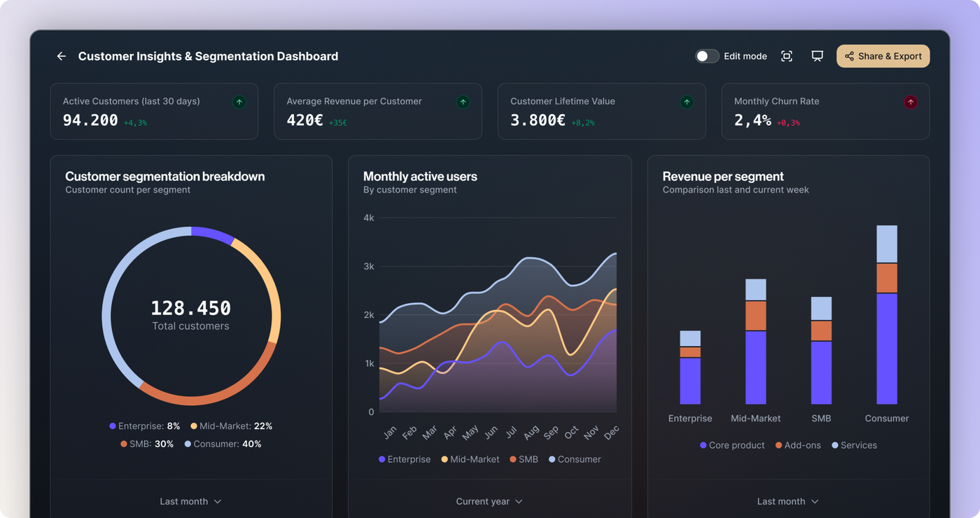Screen dimensions: 980x518
Task: Click the red arrow on Monthly Churn Rate card
Action: [x=911, y=101]
